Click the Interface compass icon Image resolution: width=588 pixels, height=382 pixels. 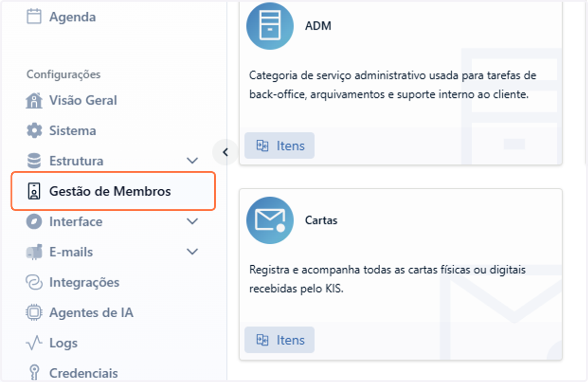click(34, 222)
